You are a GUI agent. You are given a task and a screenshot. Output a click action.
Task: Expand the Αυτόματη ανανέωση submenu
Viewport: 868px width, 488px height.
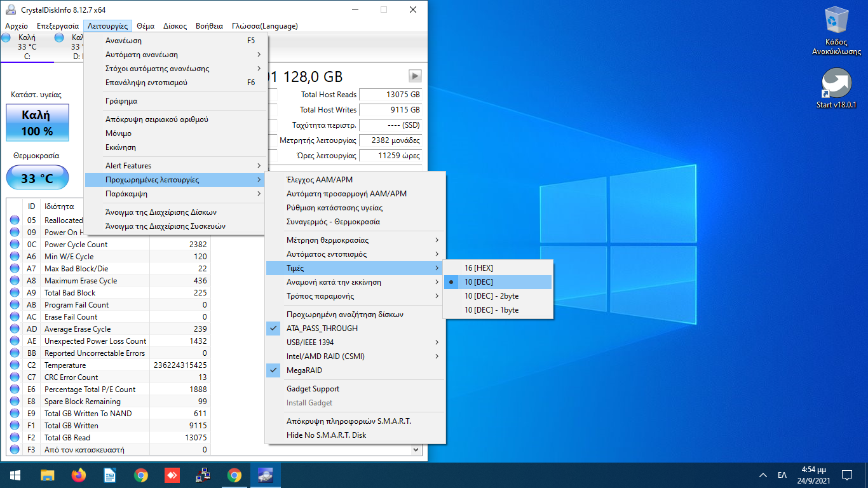pos(175,55)
